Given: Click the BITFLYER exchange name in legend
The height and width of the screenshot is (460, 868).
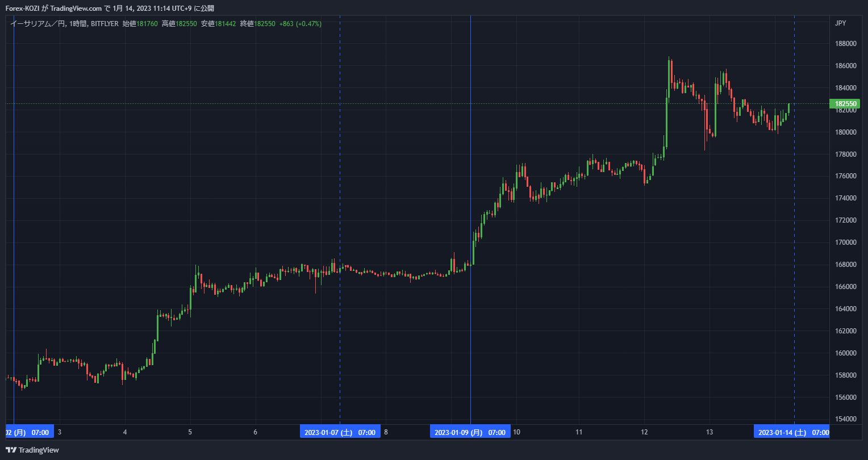Looking at the screenshot, I should pyautogui.click(x=105, y=24).
